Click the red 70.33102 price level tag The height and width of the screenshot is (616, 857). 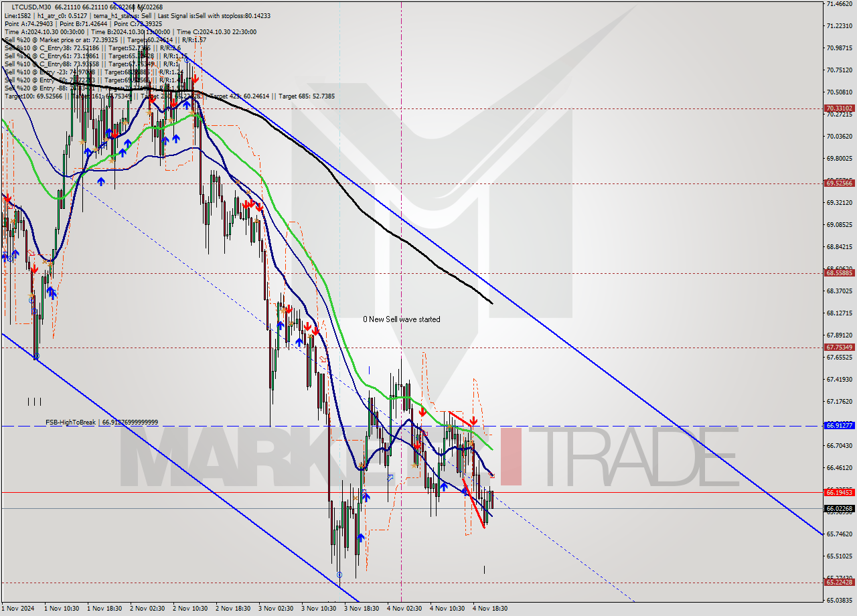[839, 108]
